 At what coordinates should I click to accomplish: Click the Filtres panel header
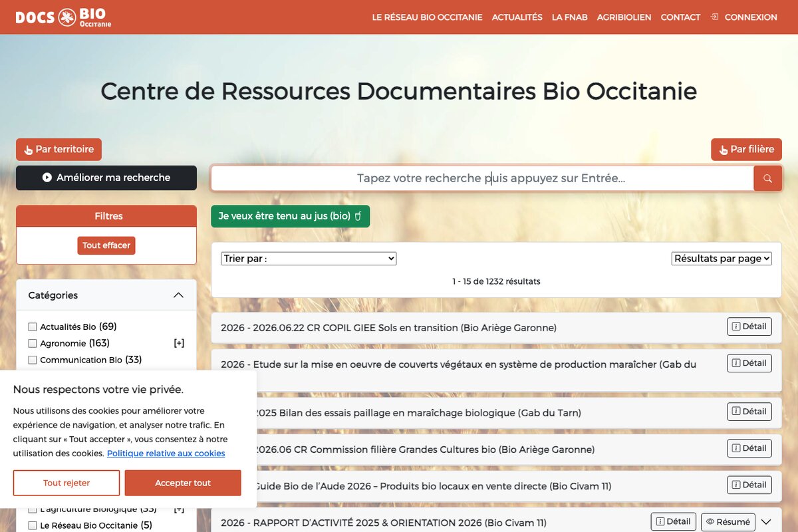[x=106, y=216]
